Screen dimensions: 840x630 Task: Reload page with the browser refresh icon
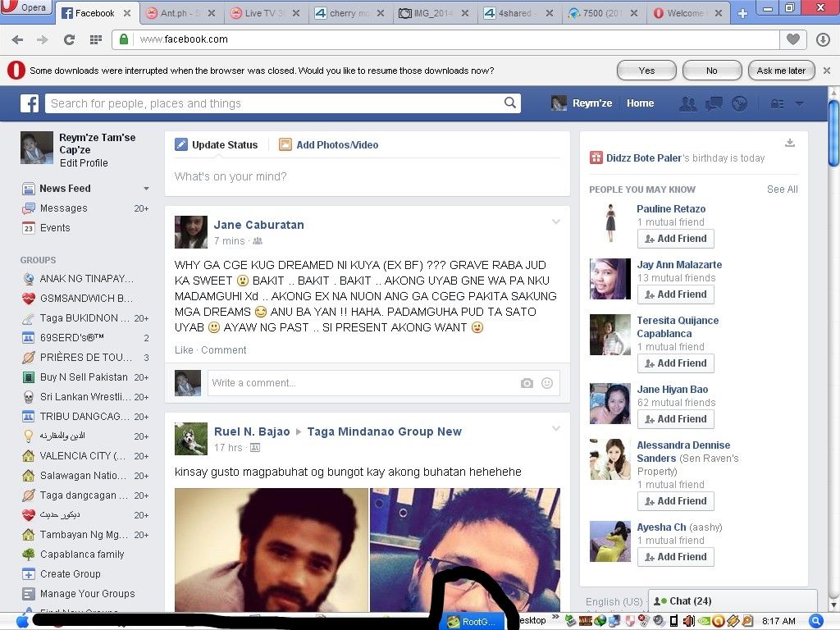coord(69,39)
